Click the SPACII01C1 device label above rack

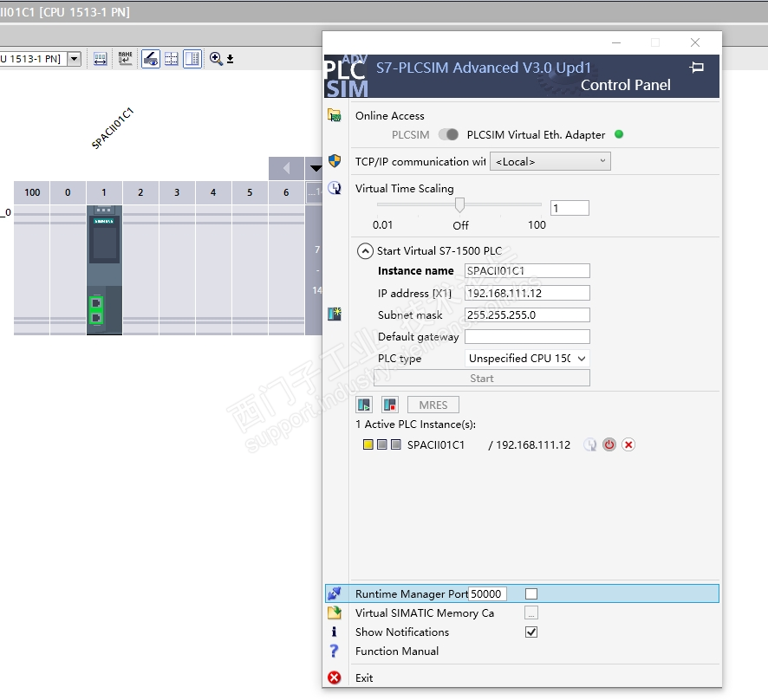[x=113, y=128]
